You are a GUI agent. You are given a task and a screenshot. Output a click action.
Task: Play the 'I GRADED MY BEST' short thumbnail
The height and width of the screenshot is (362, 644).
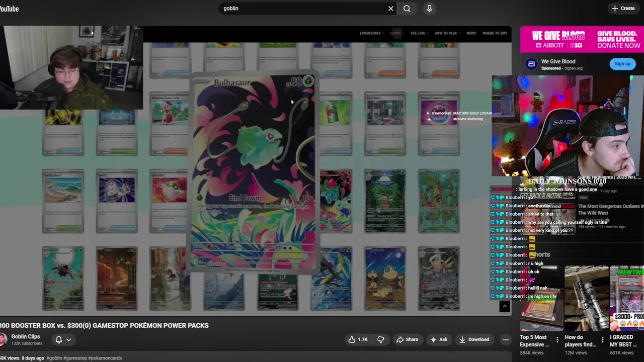click(x=627, y=299)
